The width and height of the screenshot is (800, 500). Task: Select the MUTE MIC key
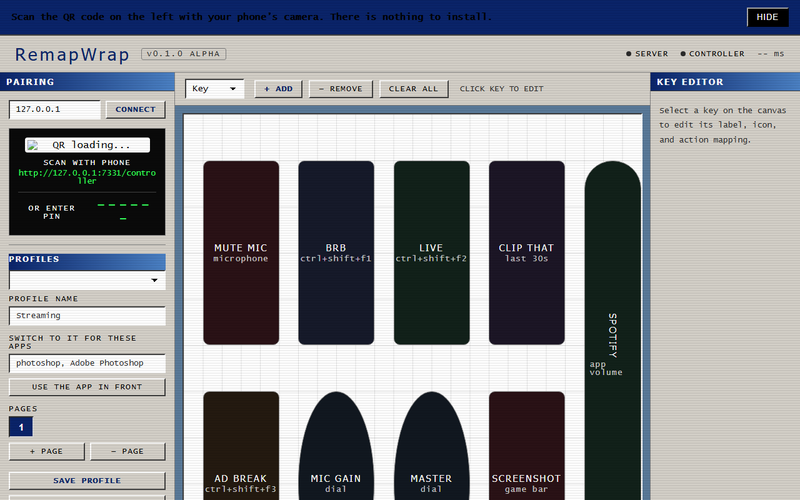point(241,253)
